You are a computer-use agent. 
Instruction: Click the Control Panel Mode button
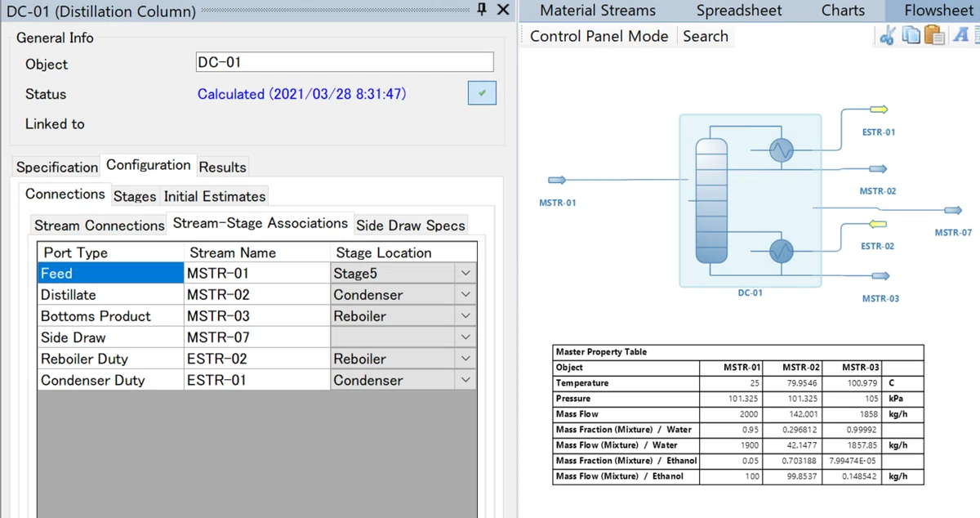point(599,36)
